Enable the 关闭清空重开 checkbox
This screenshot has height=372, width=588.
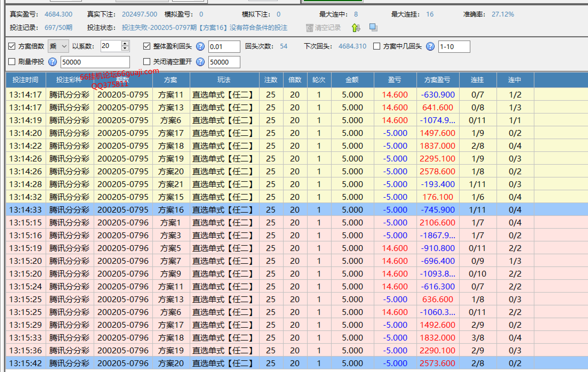point(147,62)
